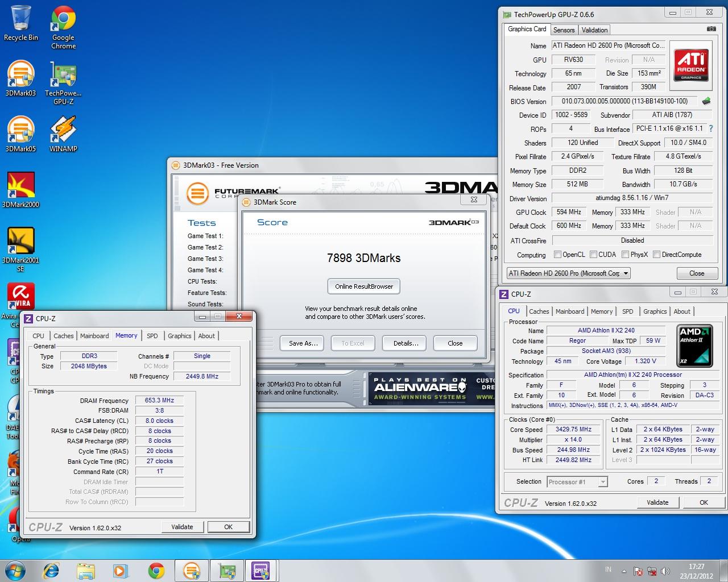
Task: Open the graphics card selection dropdown in GPU-Z
Action: tap(569, 273)
